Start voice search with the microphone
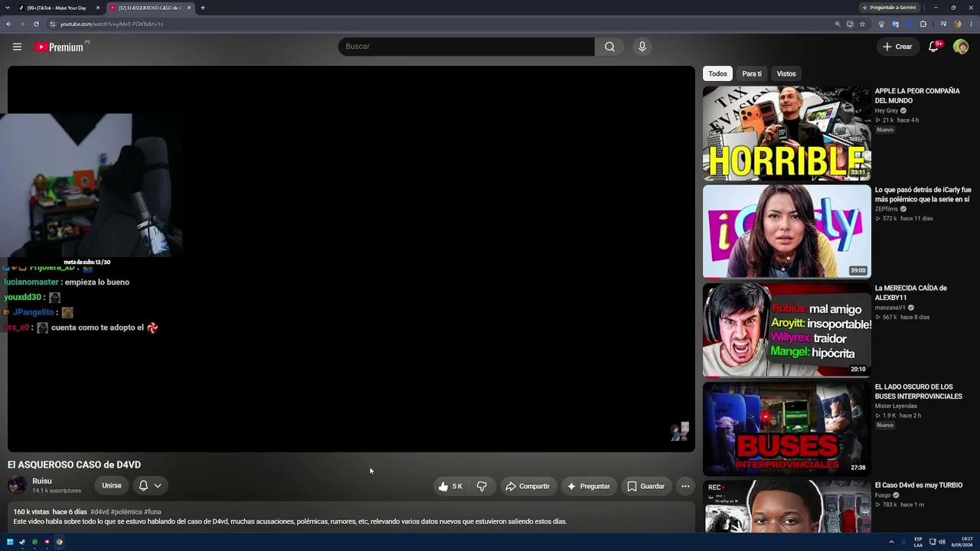Image resolution: width=980 pixels, height=551 pixels. click(x=642, y=47)
